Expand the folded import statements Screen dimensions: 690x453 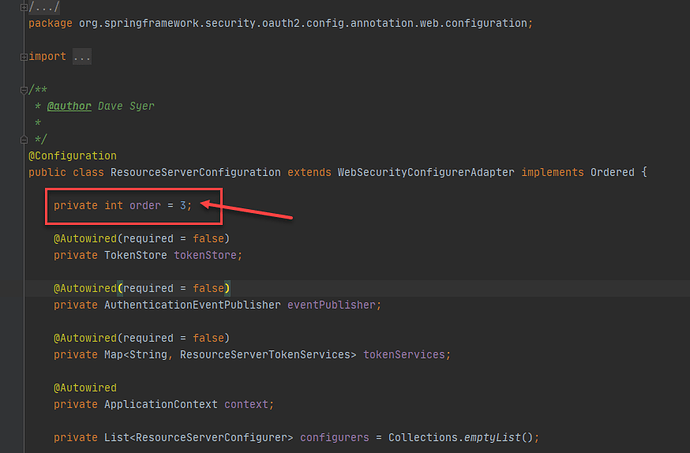click(24, 57)
